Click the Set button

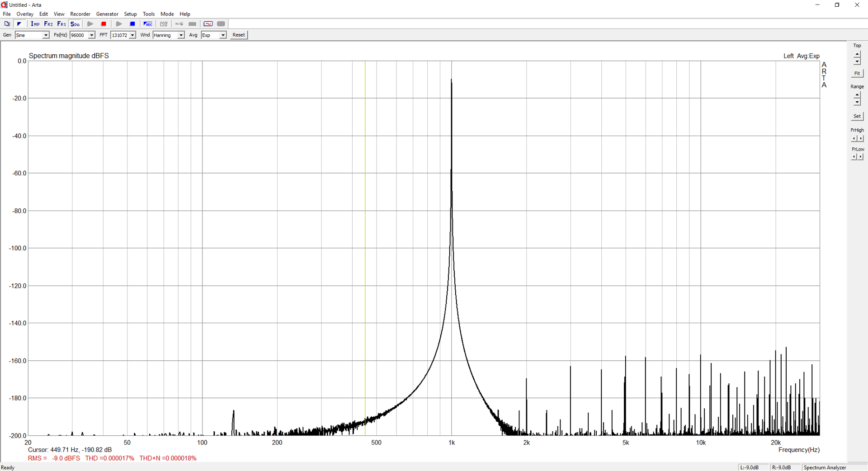(857, 116)
